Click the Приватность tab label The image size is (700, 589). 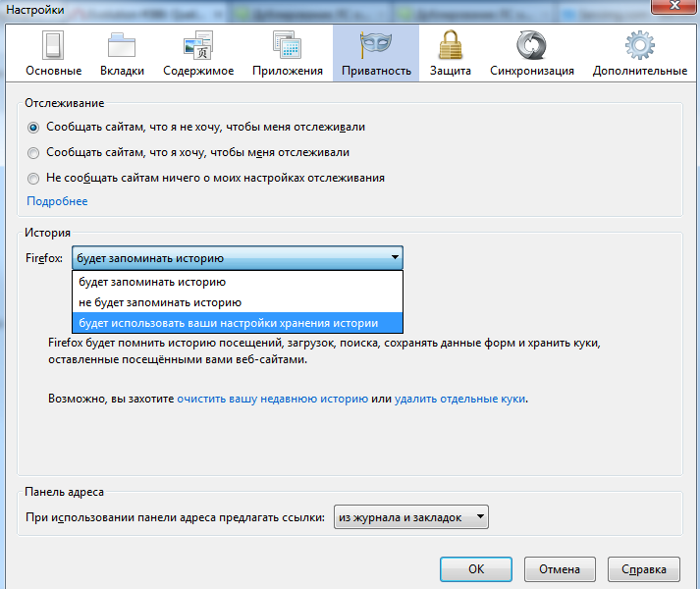click(x=376, y=71)
